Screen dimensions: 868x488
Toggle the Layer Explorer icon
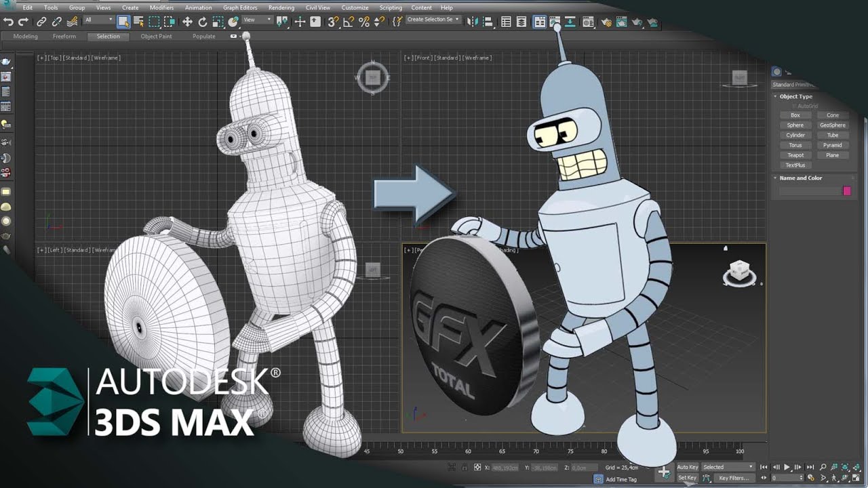pyautogui.click(x=521, y=22)
